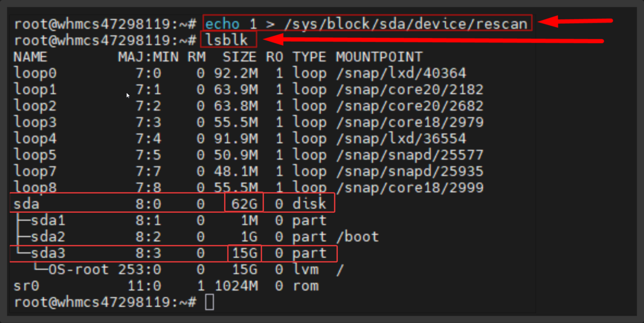Click the 48.1M size value
The image size is (644, 323).
point(236,171)
